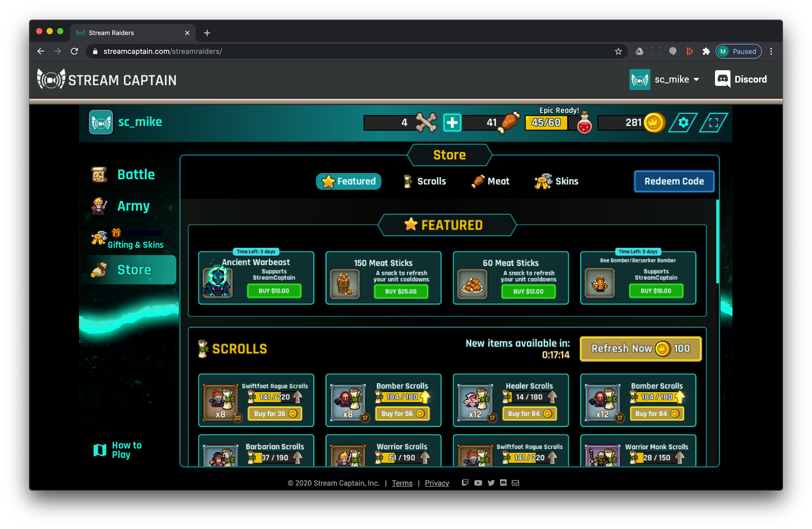Click the gold coin currency icon
The height and width of the screenshot is (529, 812).
[654, 123]
